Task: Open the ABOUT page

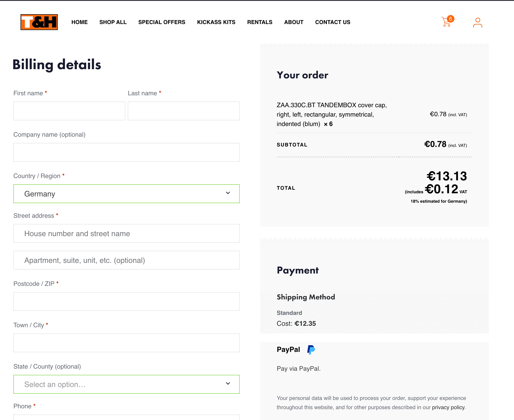Action: (294, 22)
